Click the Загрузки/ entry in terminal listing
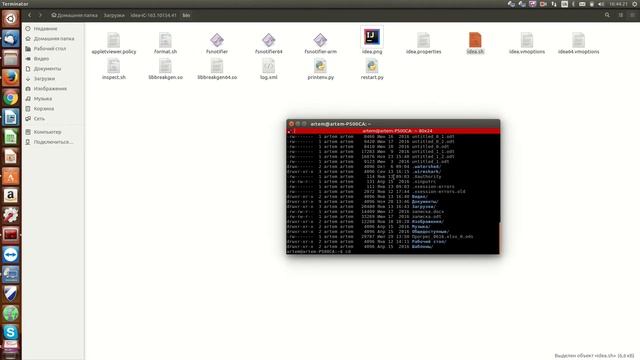This screenshot has height=360, width=640. [423, 207]
